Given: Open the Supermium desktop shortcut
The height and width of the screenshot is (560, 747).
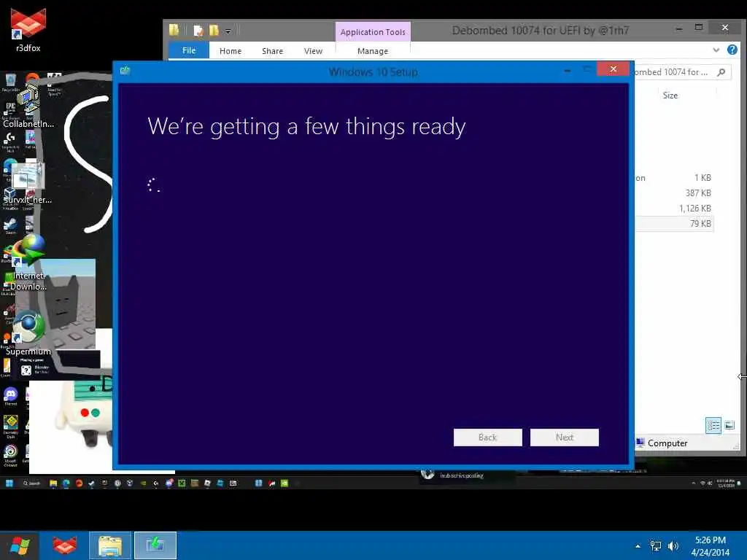Looking at the screenshot, I should (x=28, y=333).
